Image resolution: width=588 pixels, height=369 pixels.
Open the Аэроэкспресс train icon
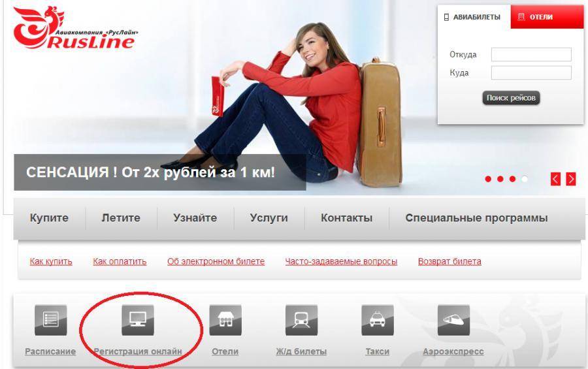click(453, 320)
